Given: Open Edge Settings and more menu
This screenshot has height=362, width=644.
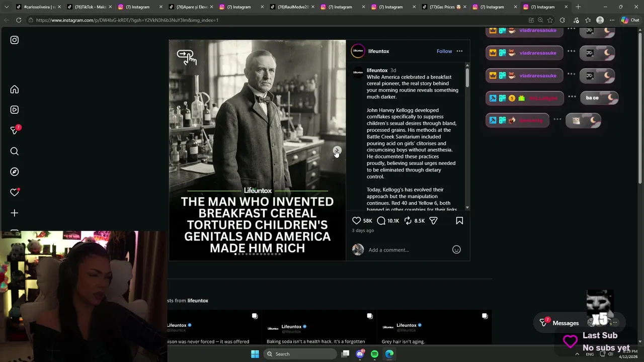Looking at the screenshot, I should tap(612, 20).
